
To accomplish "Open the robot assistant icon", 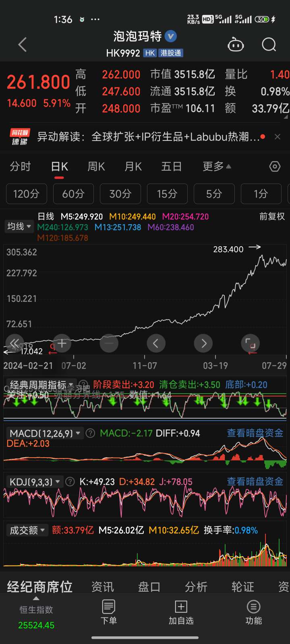I will 236,44.
